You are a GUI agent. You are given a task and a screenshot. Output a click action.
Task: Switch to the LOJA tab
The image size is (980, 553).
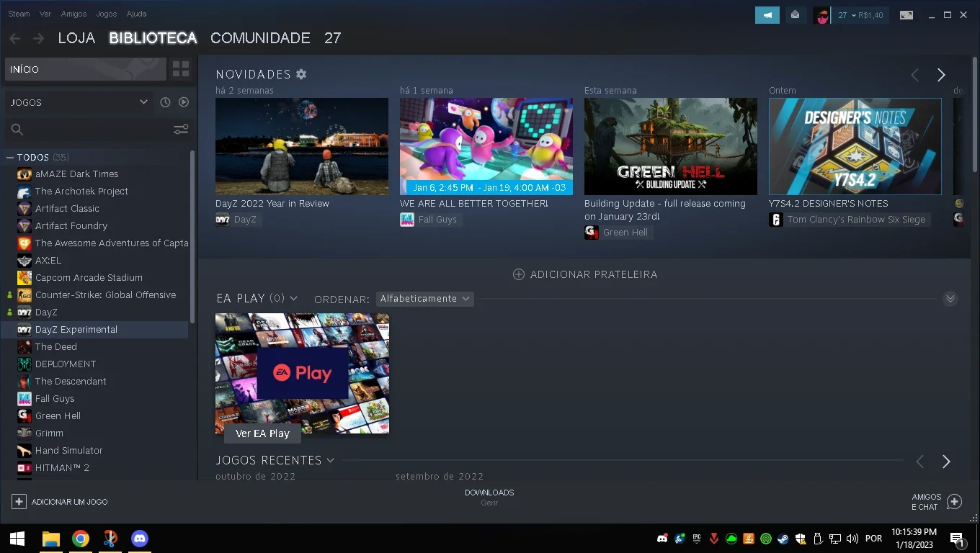76,38
